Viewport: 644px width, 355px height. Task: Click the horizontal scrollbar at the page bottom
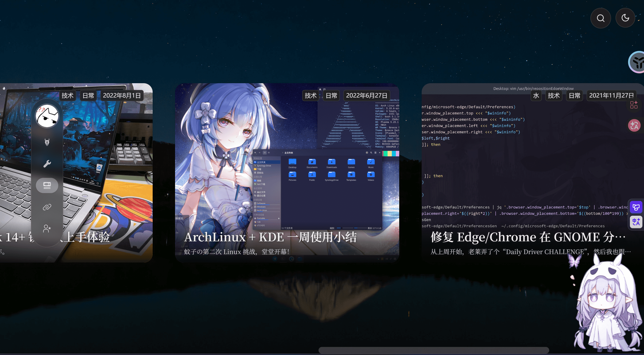(x=434, y=350)
